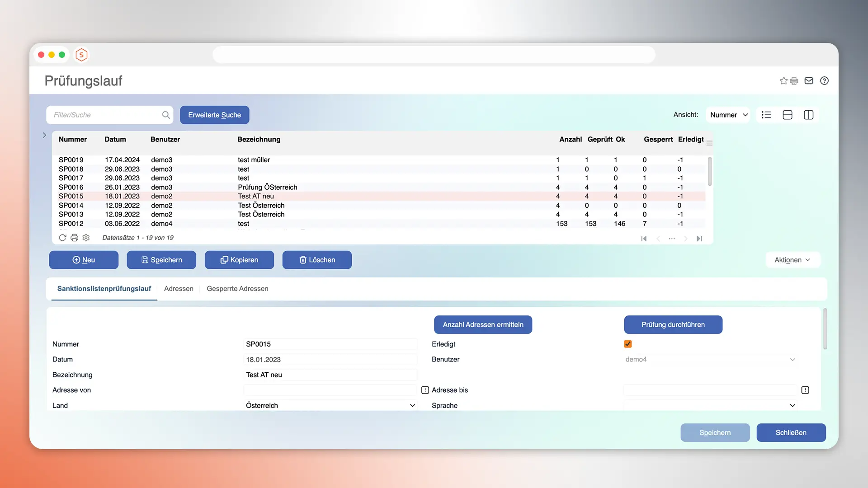Open the help question mark icon
The height and width of the screenshot is (488, 868).
click(x=824, y=81)
